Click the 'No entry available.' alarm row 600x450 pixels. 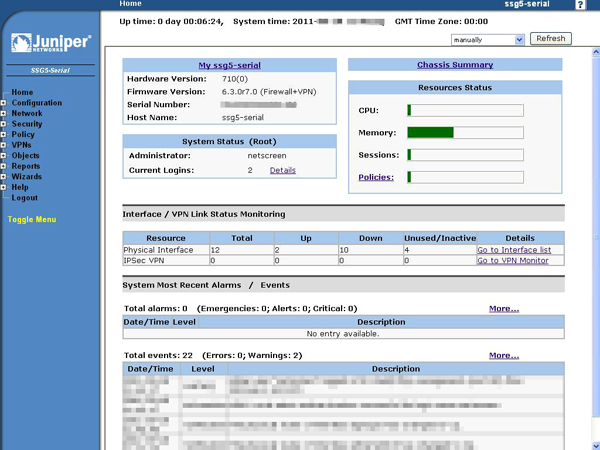click(343, 334)
